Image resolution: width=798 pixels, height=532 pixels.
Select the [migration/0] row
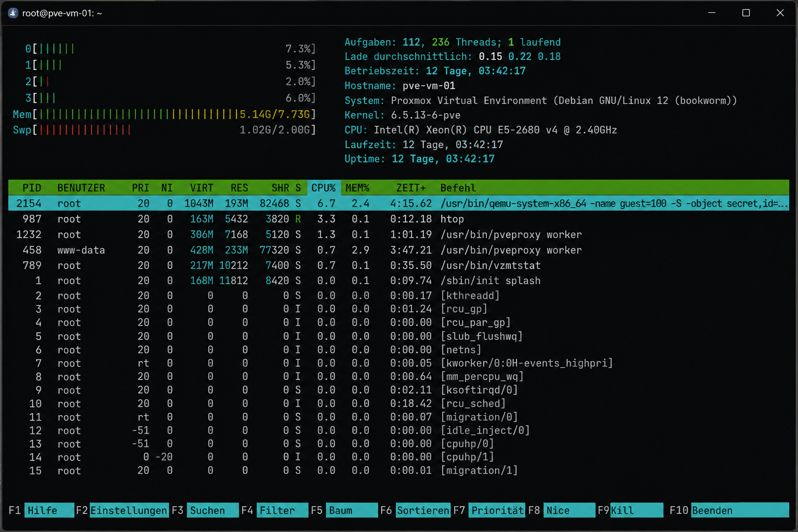pyautogui.click(x=398, y=417)
